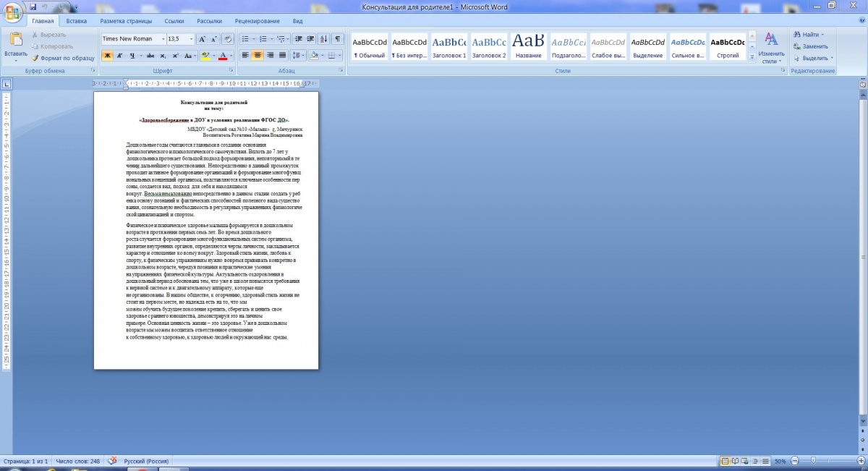868x471 pixels.
Task: Sort text with the A-Z sort icon
Action: pyautogui.click(x=322, y=39)
